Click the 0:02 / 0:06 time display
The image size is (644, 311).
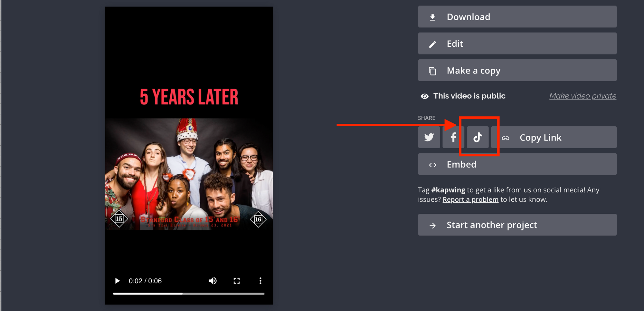[x=145, y=281]
